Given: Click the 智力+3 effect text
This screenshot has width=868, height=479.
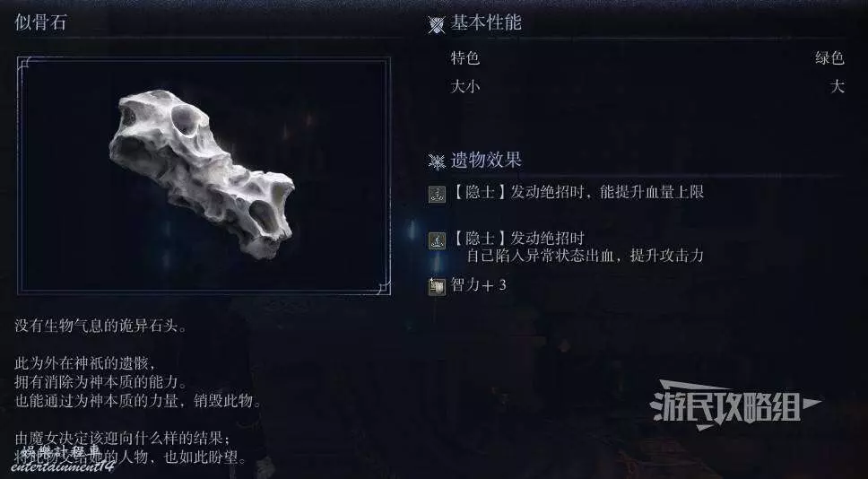Looking at the screenshot, I should pos(479,286).
